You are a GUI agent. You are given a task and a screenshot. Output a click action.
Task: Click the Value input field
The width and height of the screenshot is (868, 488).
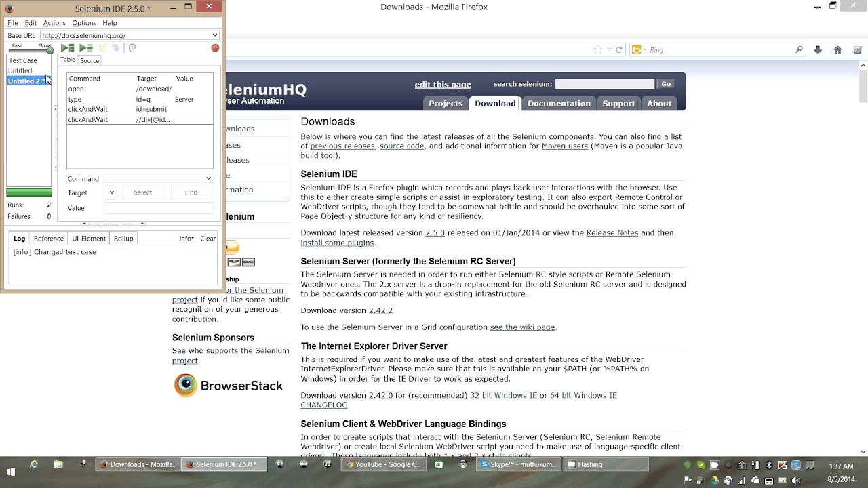coord(158,208)
